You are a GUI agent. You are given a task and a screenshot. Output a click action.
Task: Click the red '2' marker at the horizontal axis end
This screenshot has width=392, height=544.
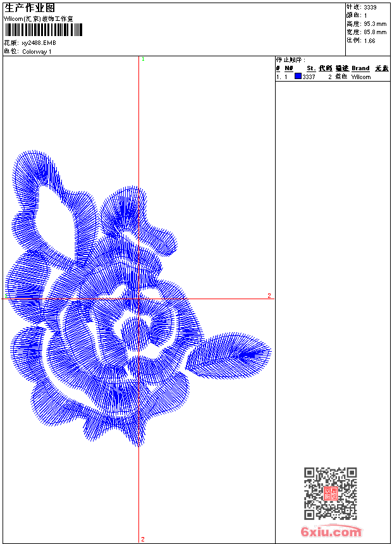(269, 295)
